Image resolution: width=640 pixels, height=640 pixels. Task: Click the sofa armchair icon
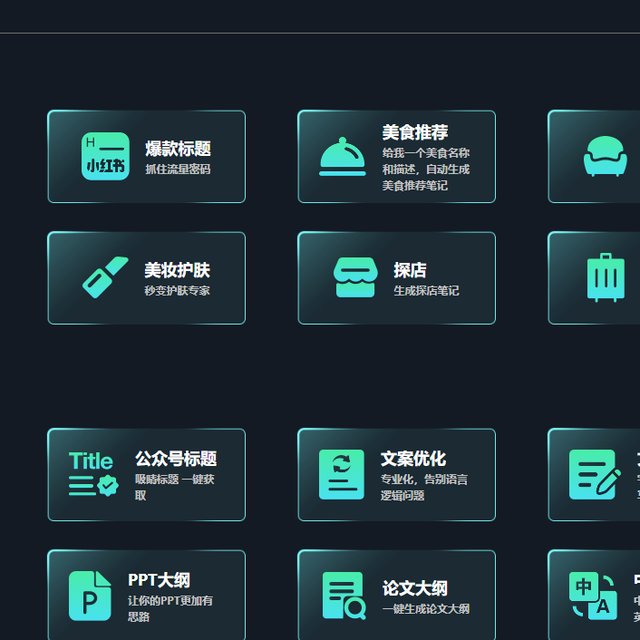coord(605,156)
